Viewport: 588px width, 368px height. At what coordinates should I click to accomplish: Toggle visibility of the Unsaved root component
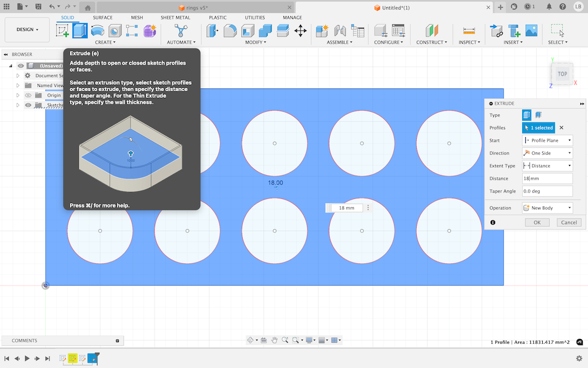[21, 66]
